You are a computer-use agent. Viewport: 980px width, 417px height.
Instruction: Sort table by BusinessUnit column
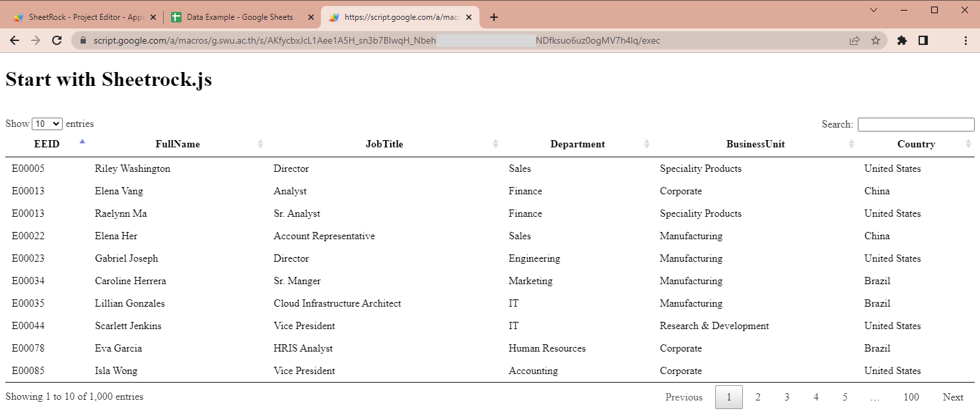[755, 144]
